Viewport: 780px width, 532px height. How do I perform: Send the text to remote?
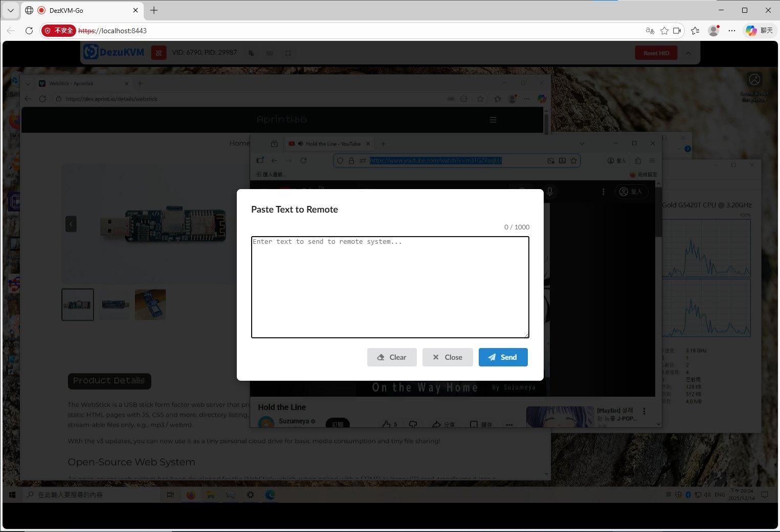click(503, 357)
